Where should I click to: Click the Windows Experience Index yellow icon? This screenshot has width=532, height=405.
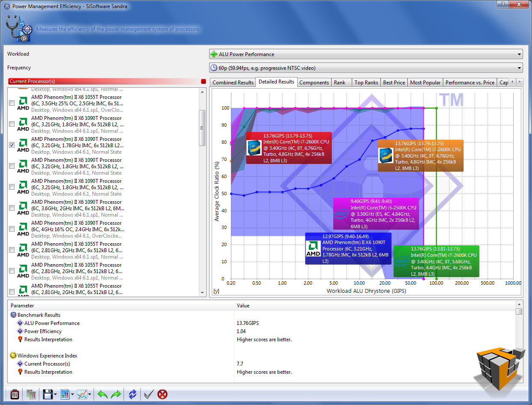point(13,356)
